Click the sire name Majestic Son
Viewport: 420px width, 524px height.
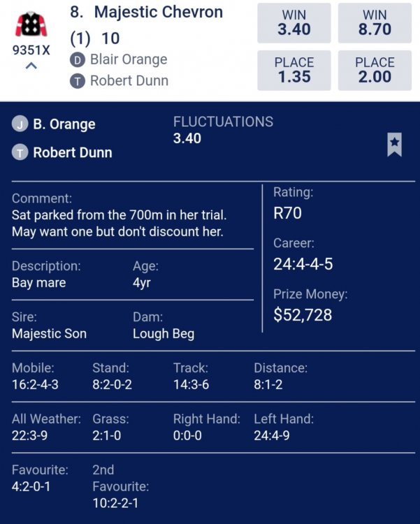click(49, 333)
